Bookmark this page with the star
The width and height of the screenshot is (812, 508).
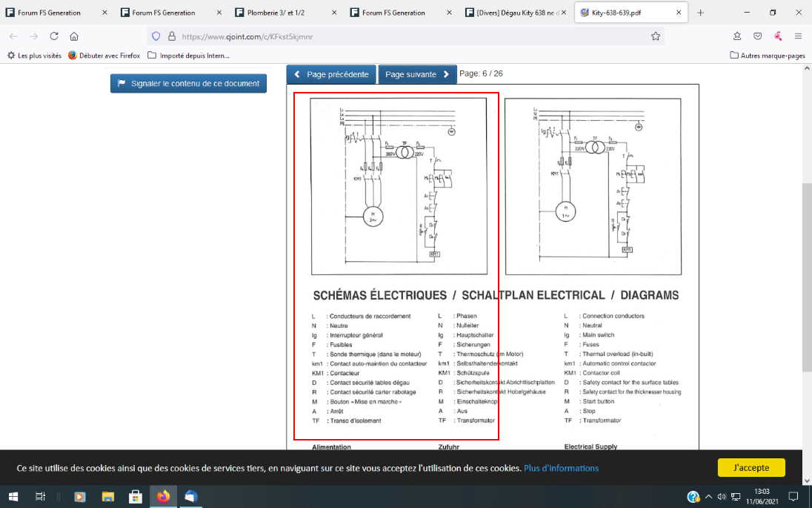tap(656, 36)
